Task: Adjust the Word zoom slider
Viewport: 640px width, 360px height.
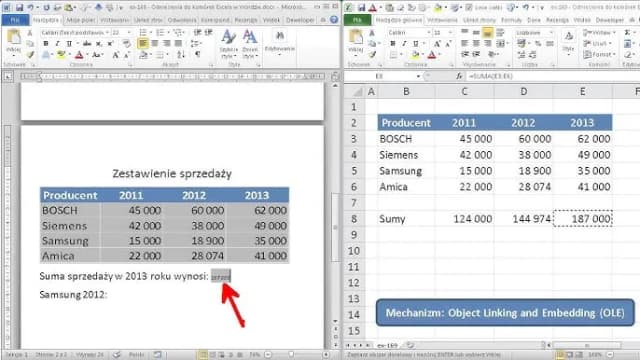Action: (x=291, y=355)
